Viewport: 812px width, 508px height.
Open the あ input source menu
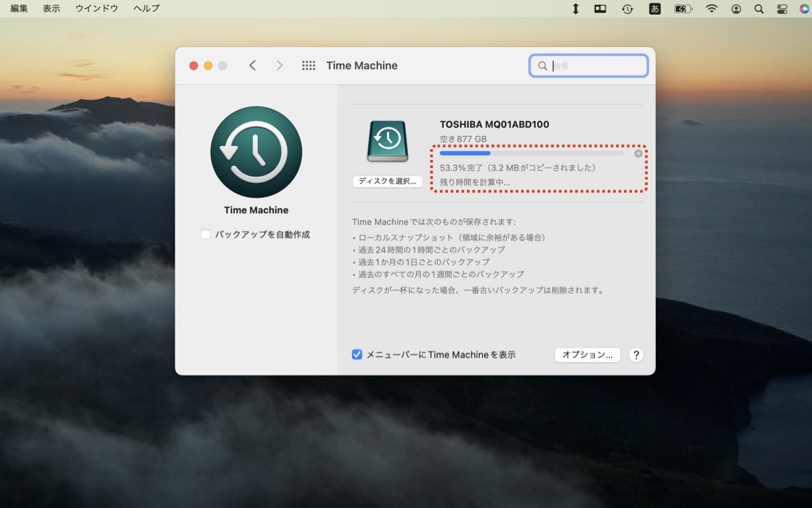tap(654, 9)
